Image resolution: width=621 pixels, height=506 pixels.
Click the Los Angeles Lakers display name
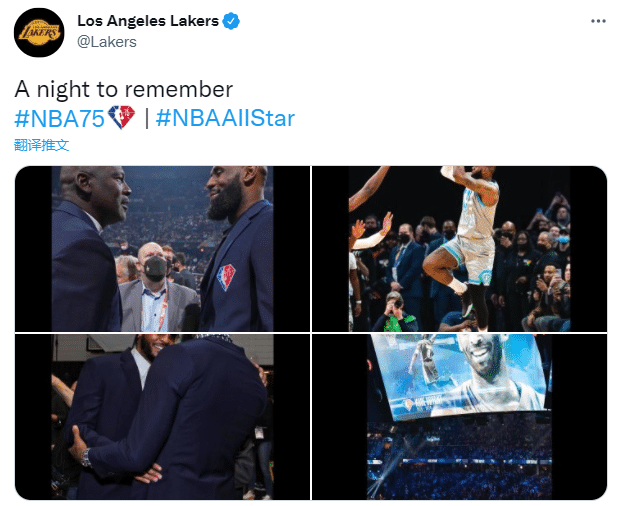148,21
